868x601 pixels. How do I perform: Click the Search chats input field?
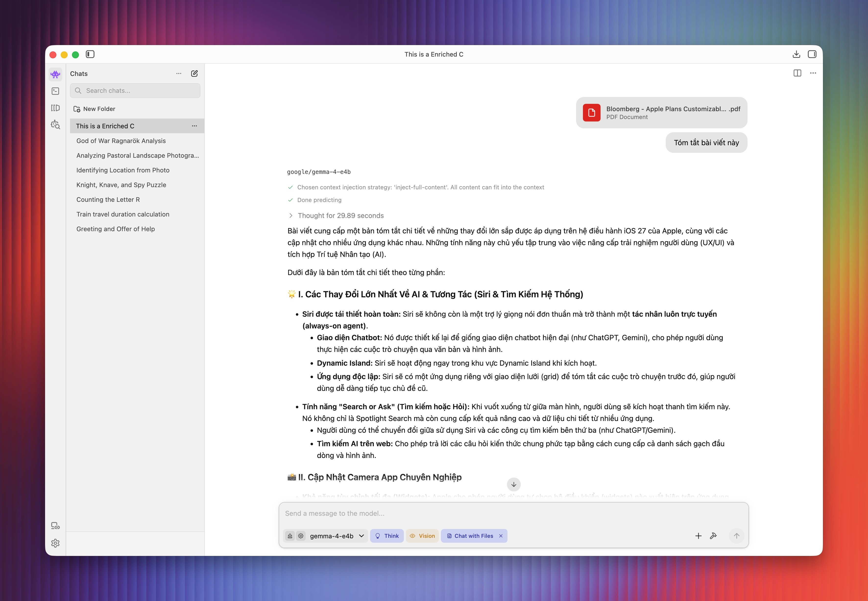[x=135, y=91]
